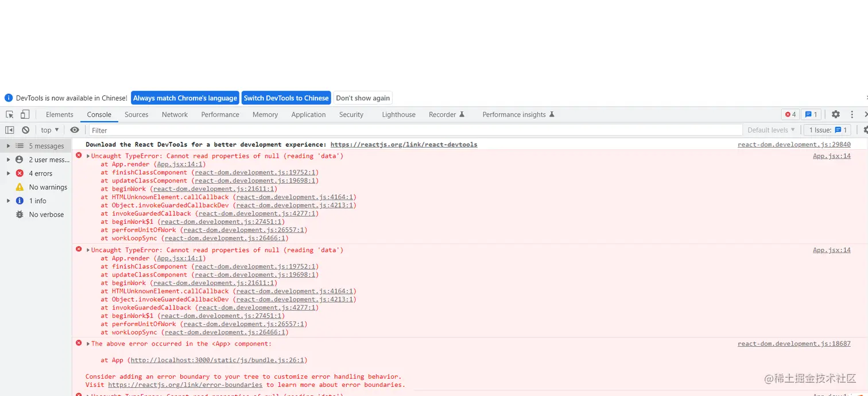The width and height of the screenshot is (868, 396).
Task: Open App.jsx:14 source link of first error
Action: coord(832,156)
